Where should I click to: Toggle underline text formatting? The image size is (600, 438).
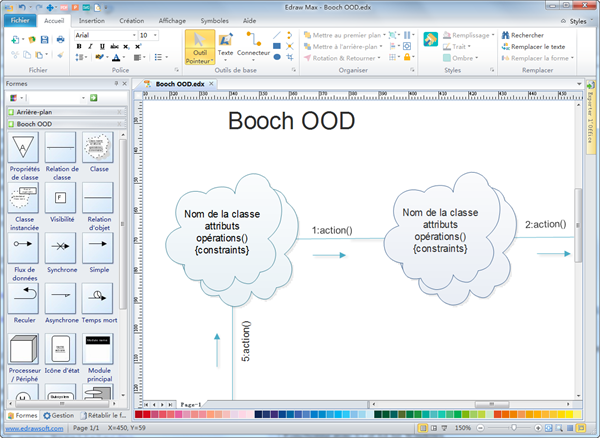click(101, 46)
